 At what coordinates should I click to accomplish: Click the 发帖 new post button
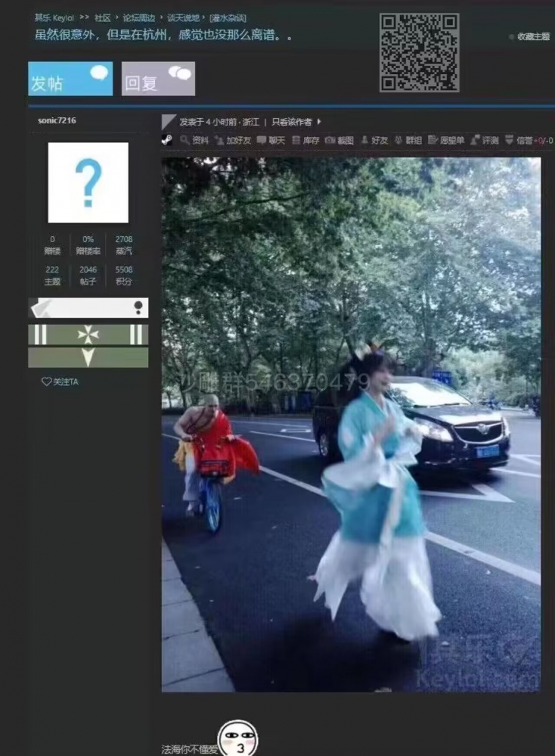70,79
